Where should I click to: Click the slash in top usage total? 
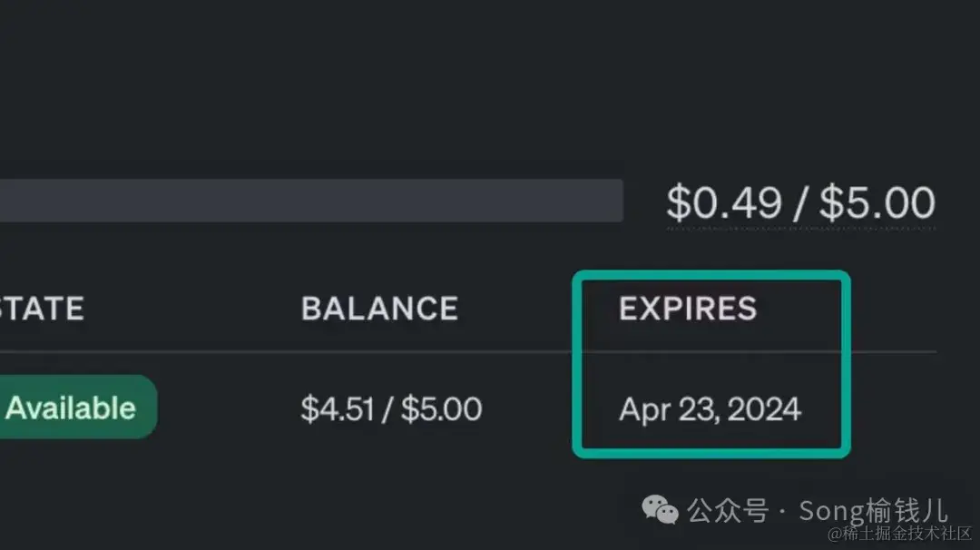click(800, 202)
